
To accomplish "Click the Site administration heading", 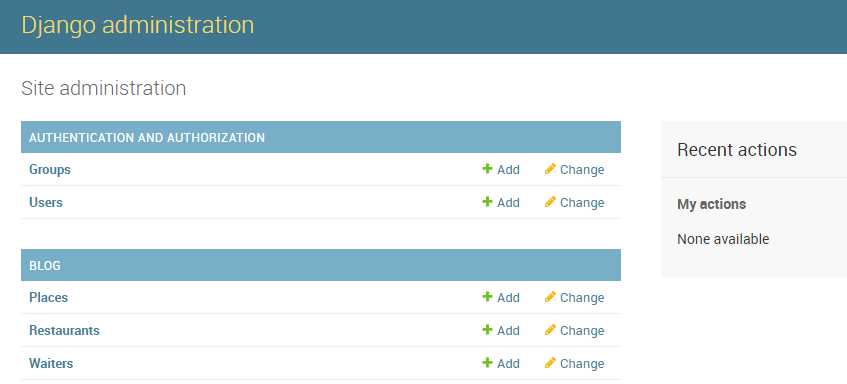I will [x=104, y=88].
